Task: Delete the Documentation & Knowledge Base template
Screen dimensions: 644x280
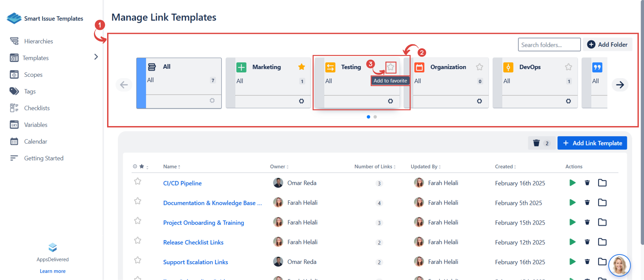Action: coord(587,203)
